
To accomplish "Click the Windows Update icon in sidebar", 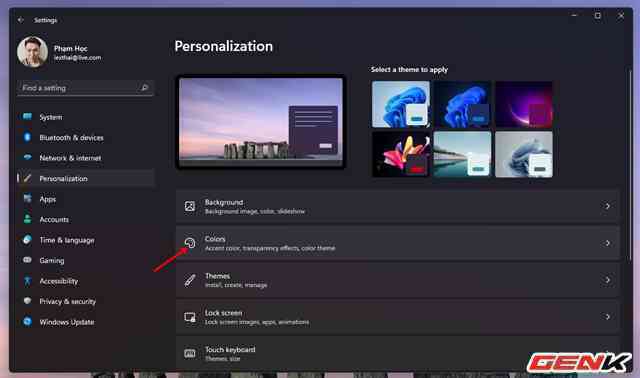I will point(27,322).
